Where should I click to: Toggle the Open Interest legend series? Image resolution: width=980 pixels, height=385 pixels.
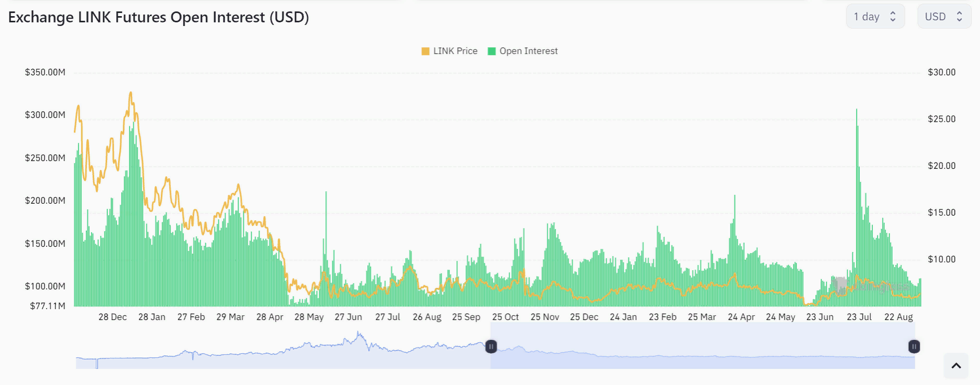click(x=528, y=51)
